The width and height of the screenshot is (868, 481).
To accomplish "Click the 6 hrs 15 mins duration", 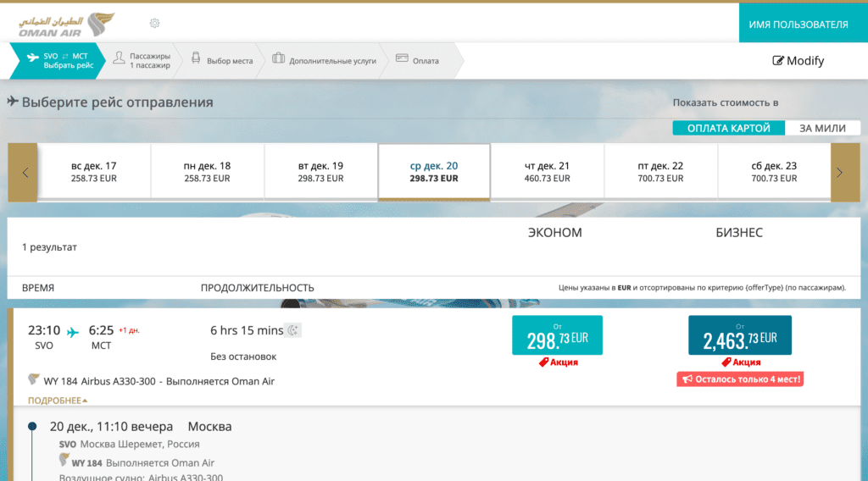I will (x=247, y=330).
